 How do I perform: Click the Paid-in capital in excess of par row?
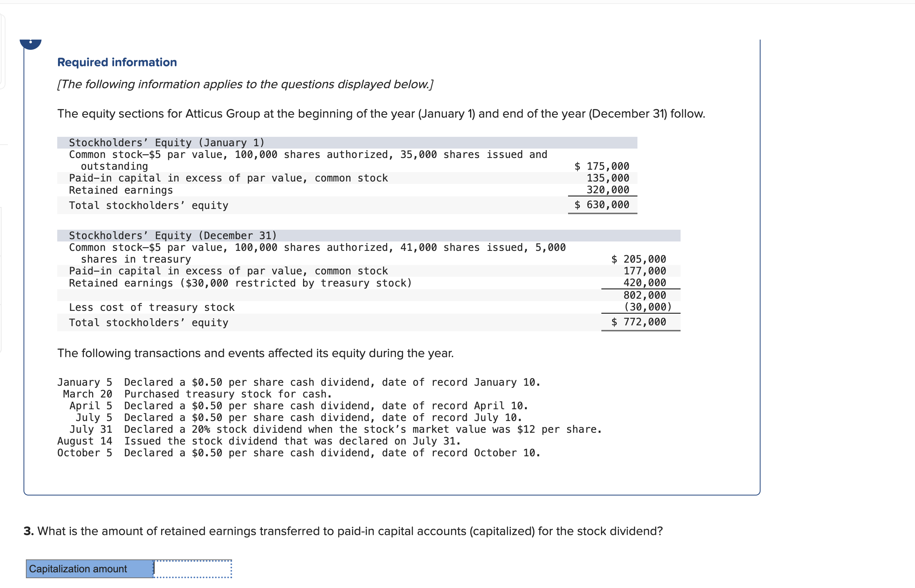pos(228,178)
